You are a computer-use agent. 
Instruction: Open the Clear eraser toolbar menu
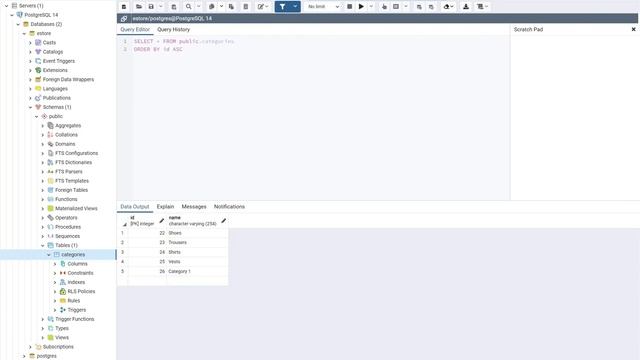pos(448,7)
